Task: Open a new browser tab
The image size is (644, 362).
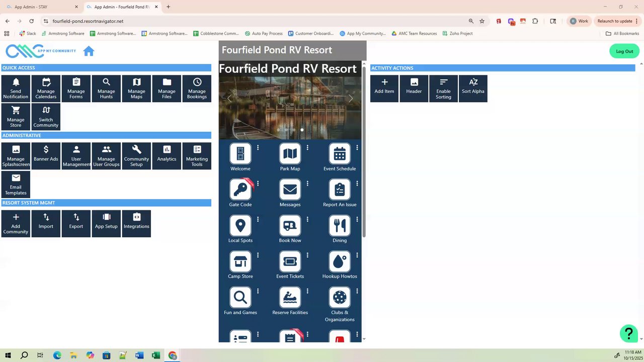Action: coord(168,7)
